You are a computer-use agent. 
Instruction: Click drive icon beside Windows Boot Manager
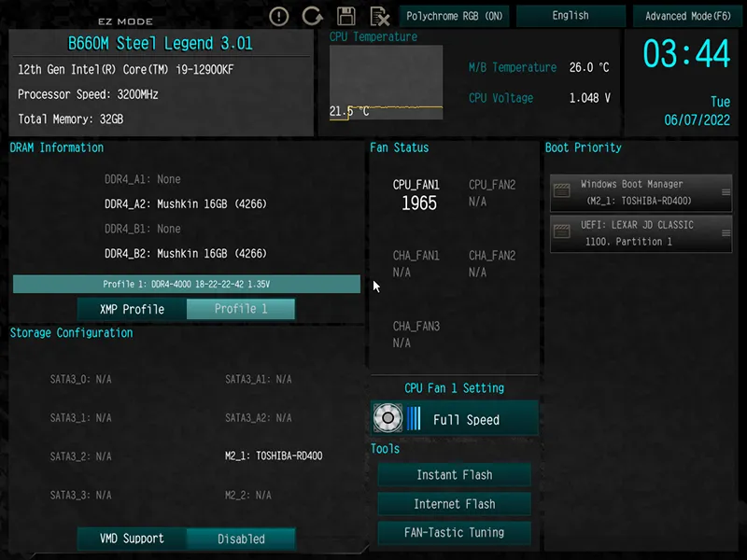pyautogui.click(x=561, y=191)
